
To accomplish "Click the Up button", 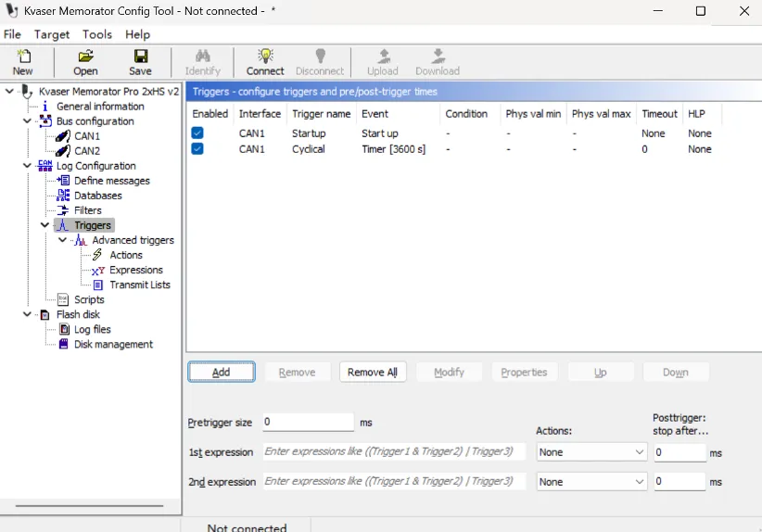I will [601, 373].
